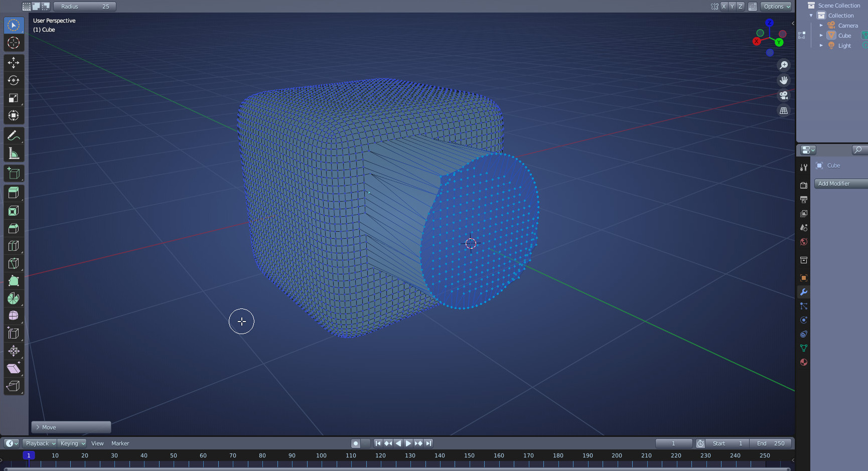Click the green Y axis gizmo ball
The width and height of the screenshot is (868, 471).
[779, 43]
